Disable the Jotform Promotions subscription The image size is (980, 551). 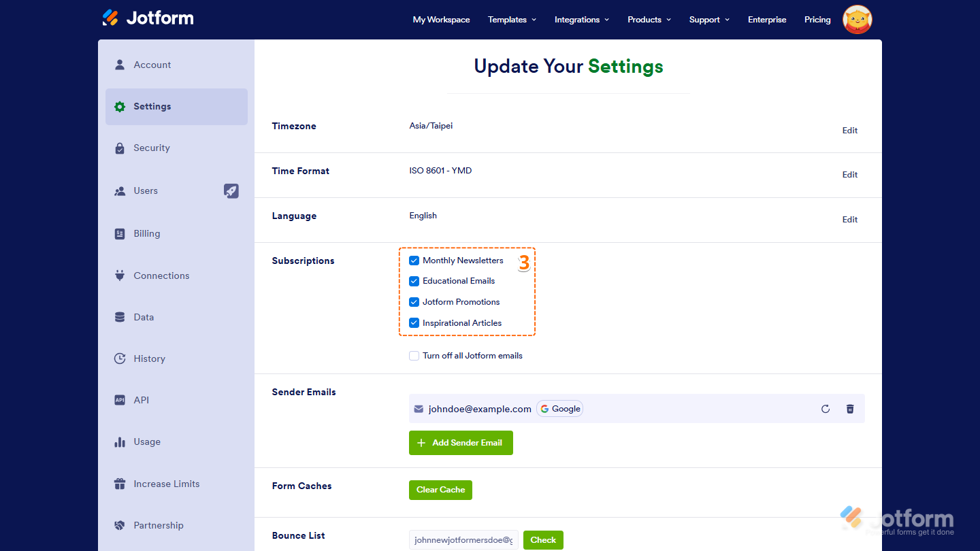[414, 301]
